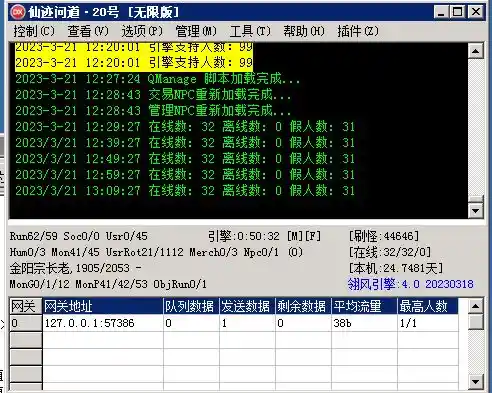Image resolution: width=492 pixels, height=393 pixels.
Task: Click the [在线:32/32/0] status text
Action: (x=390, y=252)
